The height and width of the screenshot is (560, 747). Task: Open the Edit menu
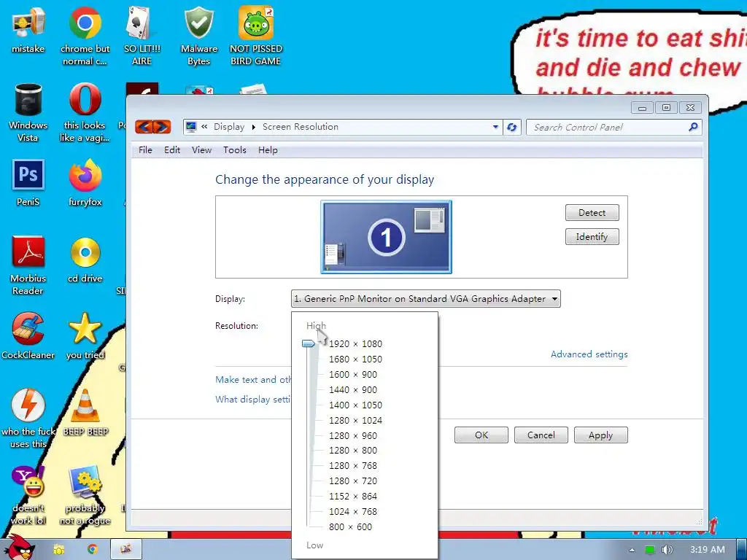172,150
